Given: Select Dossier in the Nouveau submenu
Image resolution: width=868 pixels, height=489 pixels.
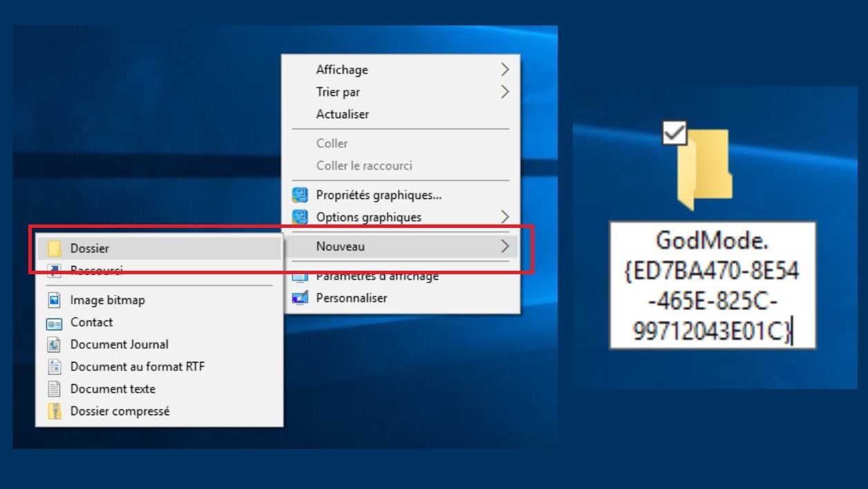Looking at the screenshot, I should pyautogui.click(x=90, y=249).
